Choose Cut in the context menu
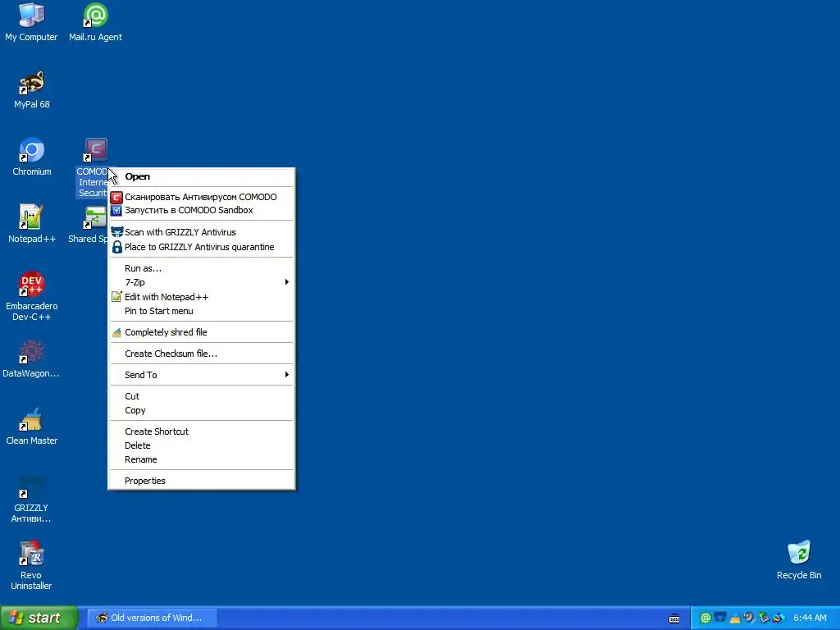The width and height of the screenshot is (840, 630). (x=202, y=396)
